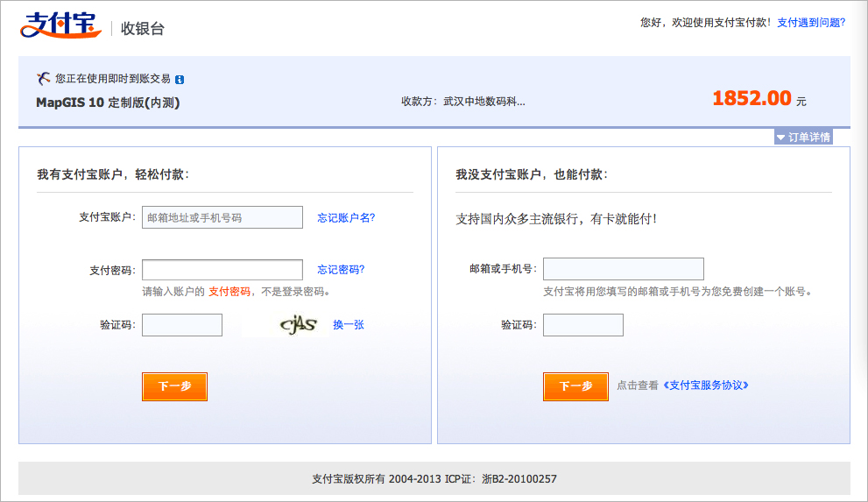Click heading 我有支付宝账户，轻松付款
Viewport: 868px width, 502px height.
click(113, 175)
